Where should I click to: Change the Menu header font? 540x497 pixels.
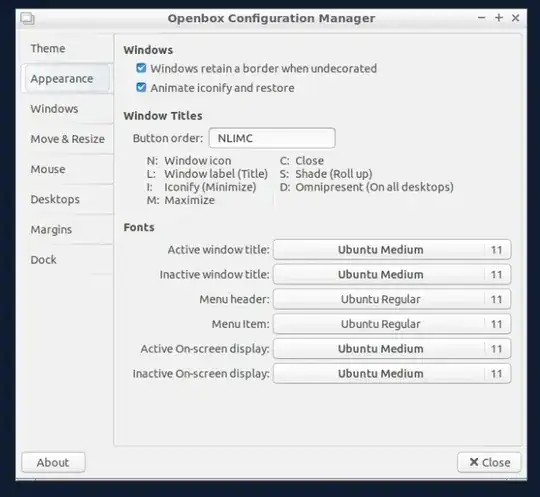[x=392, y=299]
